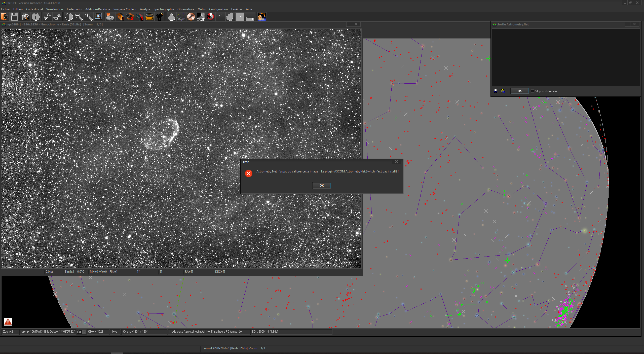Click the half-circle contrast toolbar icon
Screen dimensions: 644x354
(69, 17)
